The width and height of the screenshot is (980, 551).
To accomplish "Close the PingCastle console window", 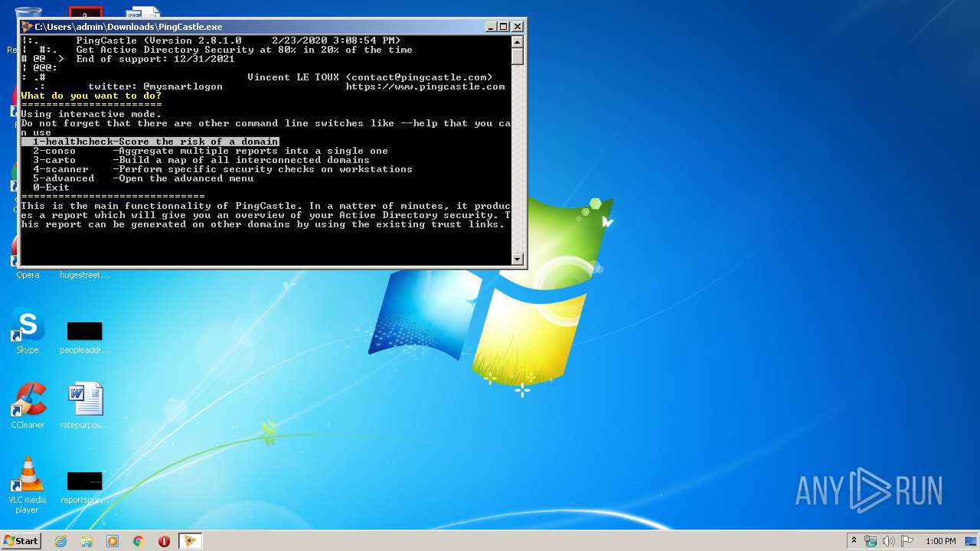I will pyautogui.click(x=518, y=27).
